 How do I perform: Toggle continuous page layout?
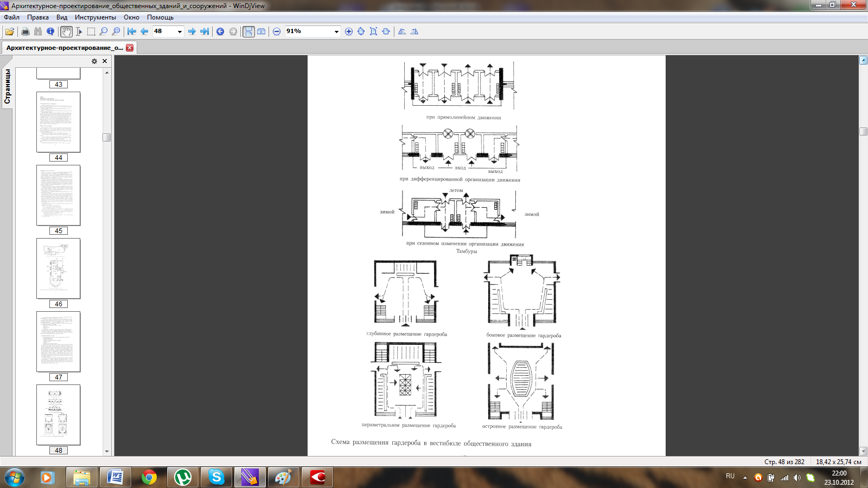pos(248,31)
